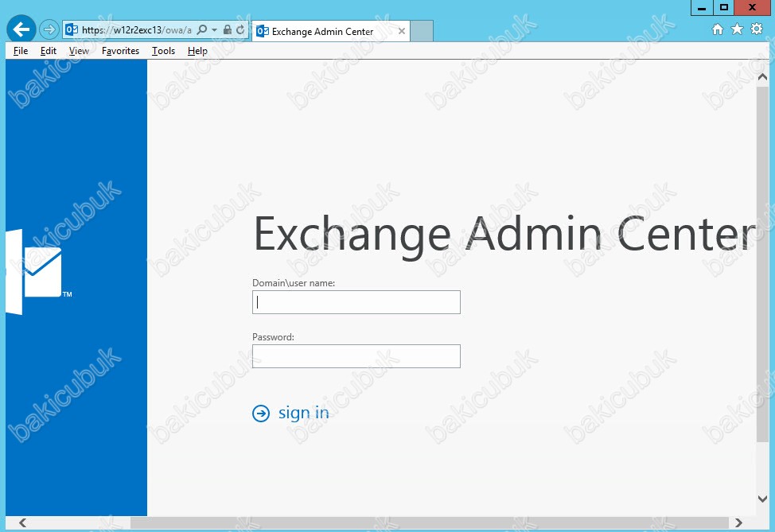775x532 pixels.
Task: Click the security lock icon
Action: tap(228, 29)
